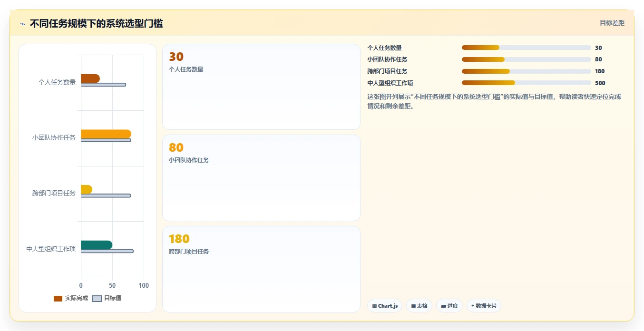Click the chart y-axis label 个人任务数量
This screenshot has width=644, height=331.
57,82
